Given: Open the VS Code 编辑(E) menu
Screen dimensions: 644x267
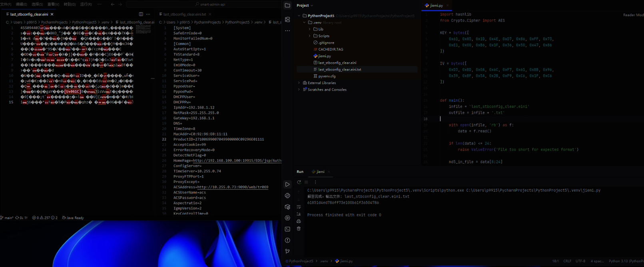Looking at the screenshot, I should tap(21, 4).
